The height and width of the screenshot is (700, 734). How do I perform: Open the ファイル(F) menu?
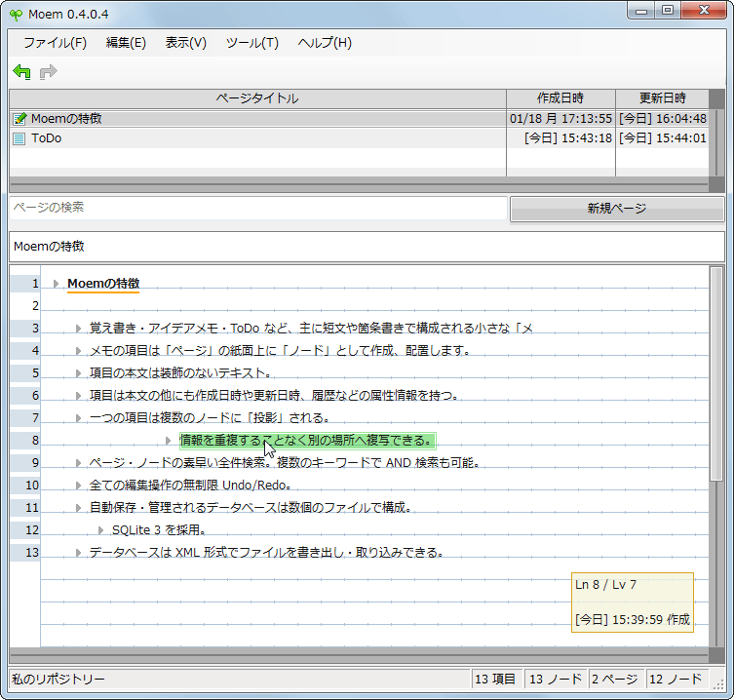56,43
